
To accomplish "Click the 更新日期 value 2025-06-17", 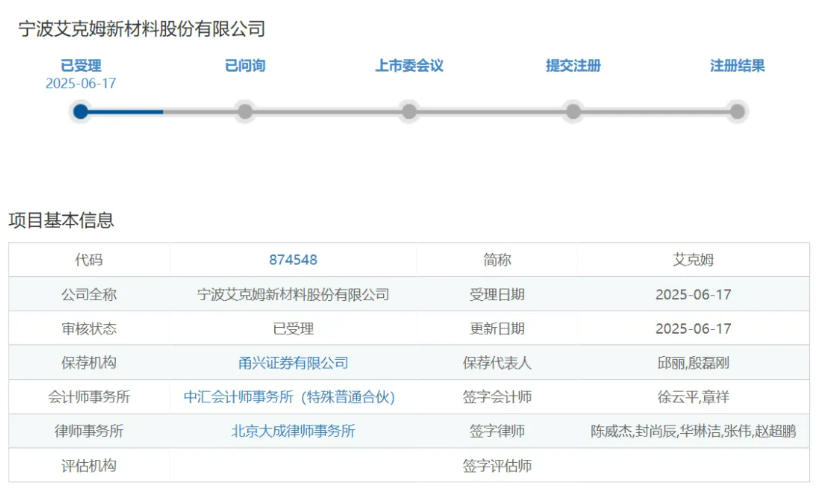I will [x=693, y=328].
